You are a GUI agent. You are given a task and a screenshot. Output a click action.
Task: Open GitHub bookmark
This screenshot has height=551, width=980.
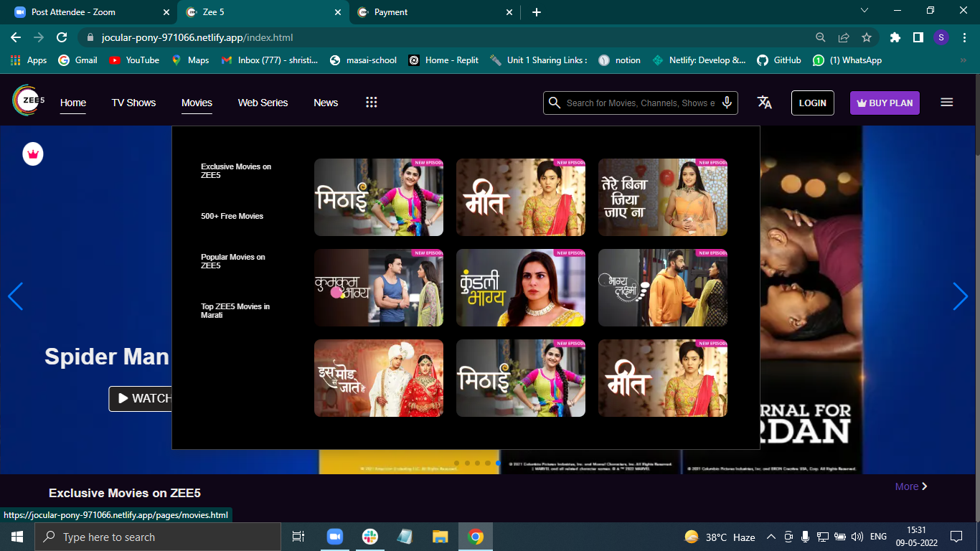coord(779,60)
